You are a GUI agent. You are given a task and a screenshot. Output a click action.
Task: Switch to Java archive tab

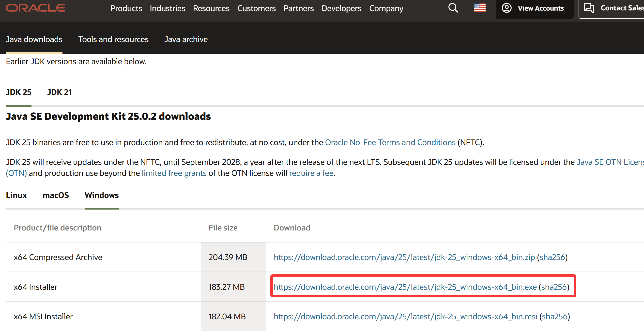186,39
